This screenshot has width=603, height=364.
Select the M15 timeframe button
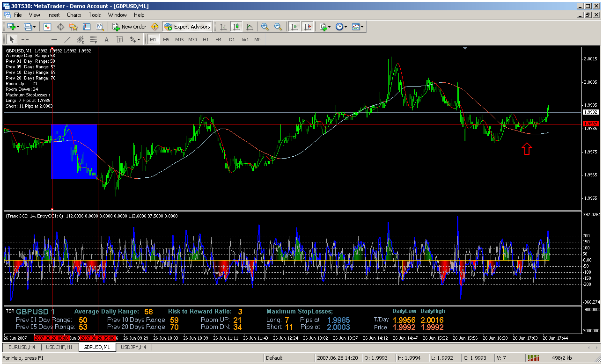click(179, 40)
